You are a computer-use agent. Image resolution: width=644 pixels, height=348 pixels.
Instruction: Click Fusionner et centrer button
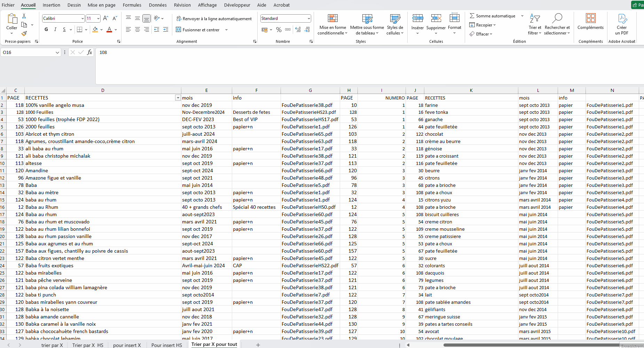(x=198, y=30)
